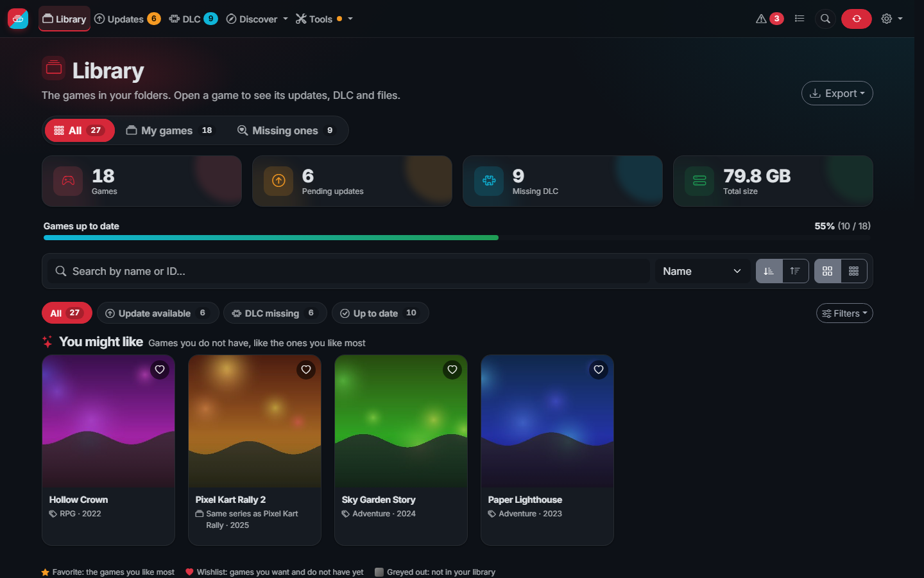Select the Missing ones tab
The image size is (924, 578).
pyautogui.click(x=286, y=130)
